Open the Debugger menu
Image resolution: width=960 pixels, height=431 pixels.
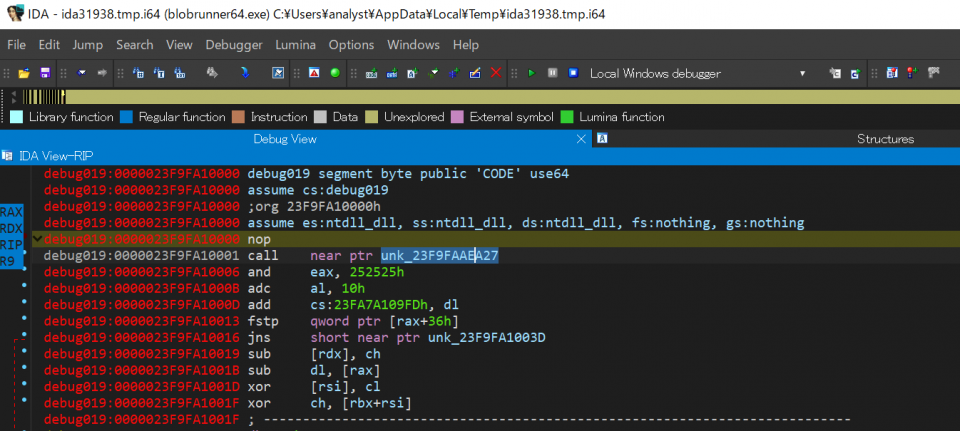(x=234, y=45)
